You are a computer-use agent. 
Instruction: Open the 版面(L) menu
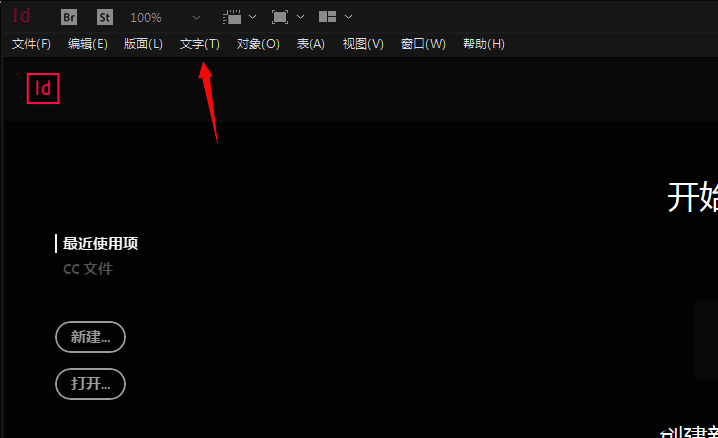click(x=143, y=44)
